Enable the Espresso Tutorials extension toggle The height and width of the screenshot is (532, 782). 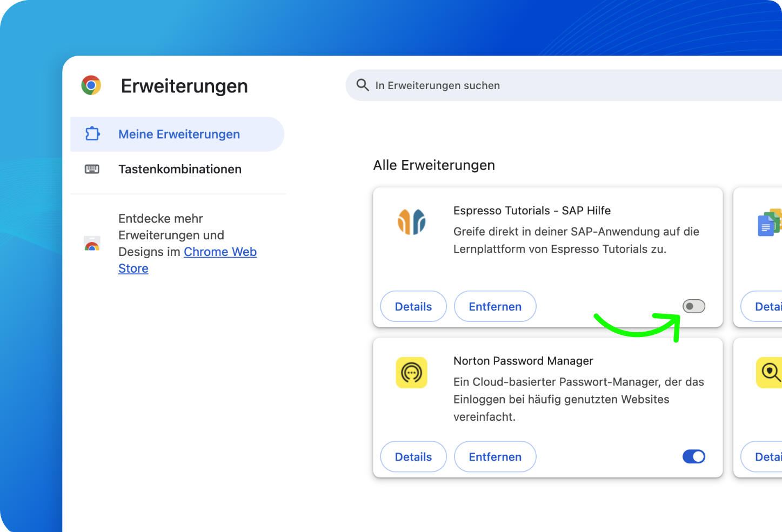694,306
